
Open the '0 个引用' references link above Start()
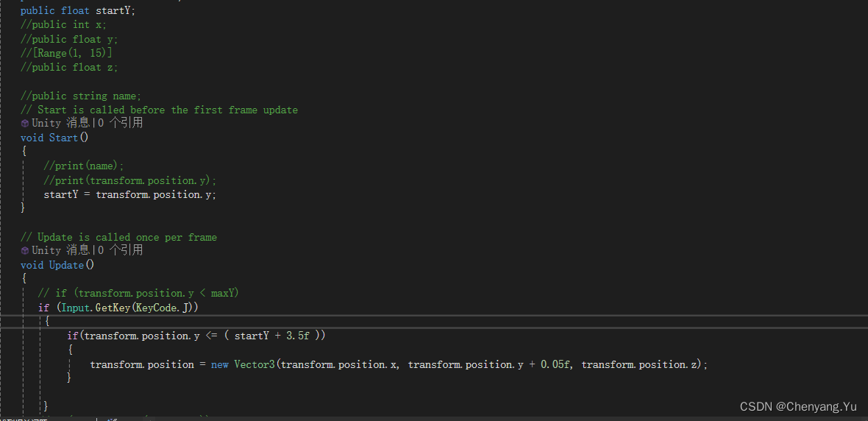click(121, 124)
